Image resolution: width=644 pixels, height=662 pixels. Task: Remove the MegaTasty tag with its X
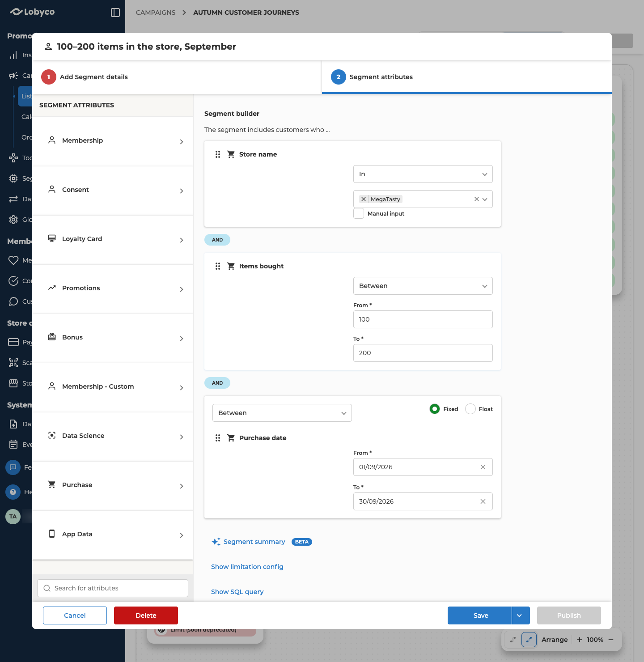click(364, 199)
